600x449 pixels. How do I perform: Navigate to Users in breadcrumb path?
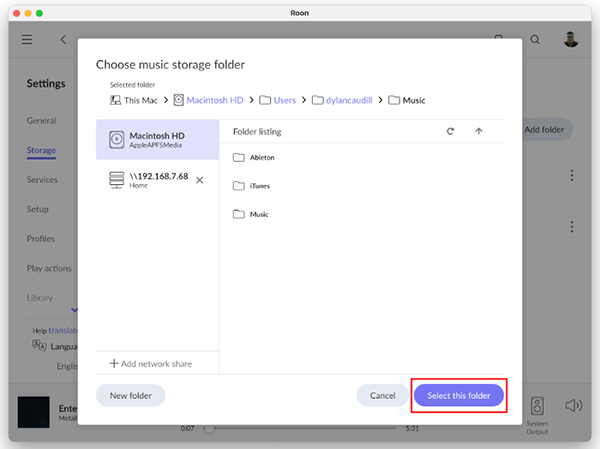284,100
